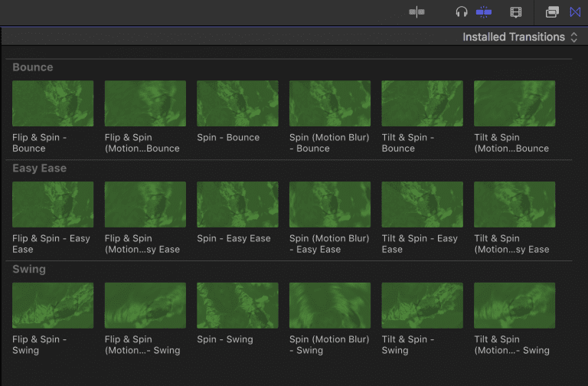Disable the blue snapping icon
Image resolution: width=588 pixels, height=386 pixels.
[x=484, y=12]
